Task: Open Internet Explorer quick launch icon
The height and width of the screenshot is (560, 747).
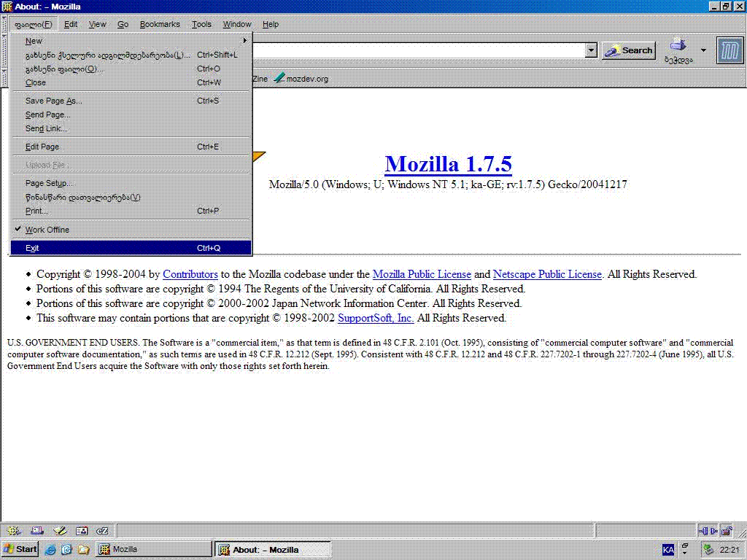Action: click(50, 550)
